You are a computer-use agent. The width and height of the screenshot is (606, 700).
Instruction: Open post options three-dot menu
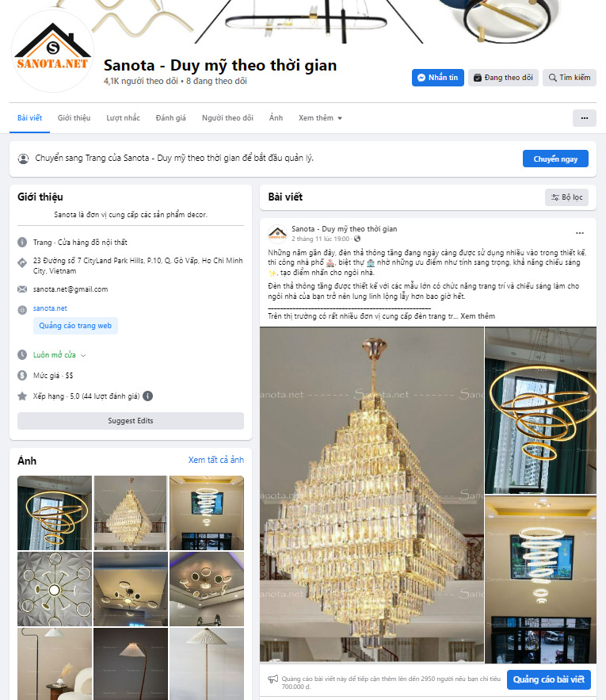coord(579,233)
